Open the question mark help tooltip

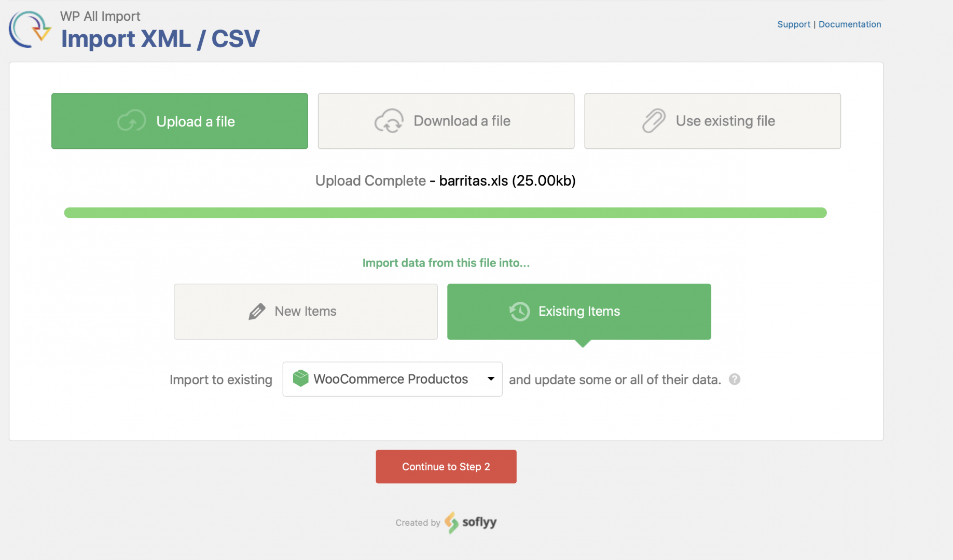pyautogui.click(x=735, y=380)
